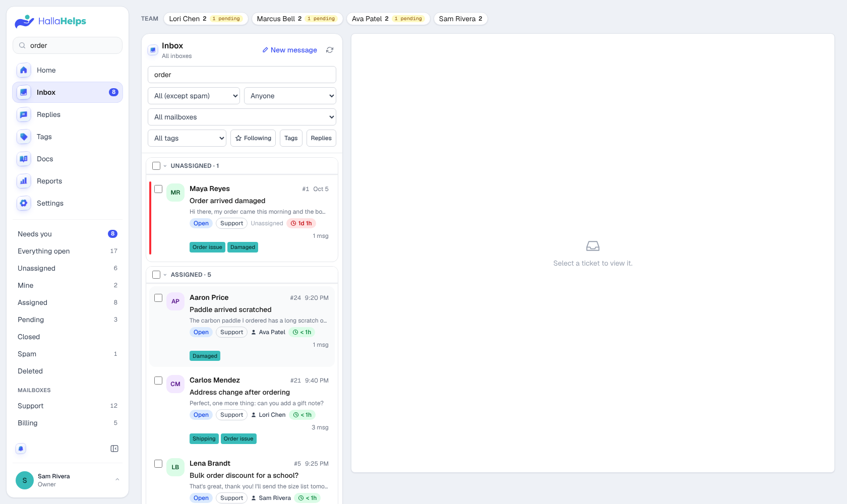Check the Maya Reyes ticket checkbox

tap(158, 189)
